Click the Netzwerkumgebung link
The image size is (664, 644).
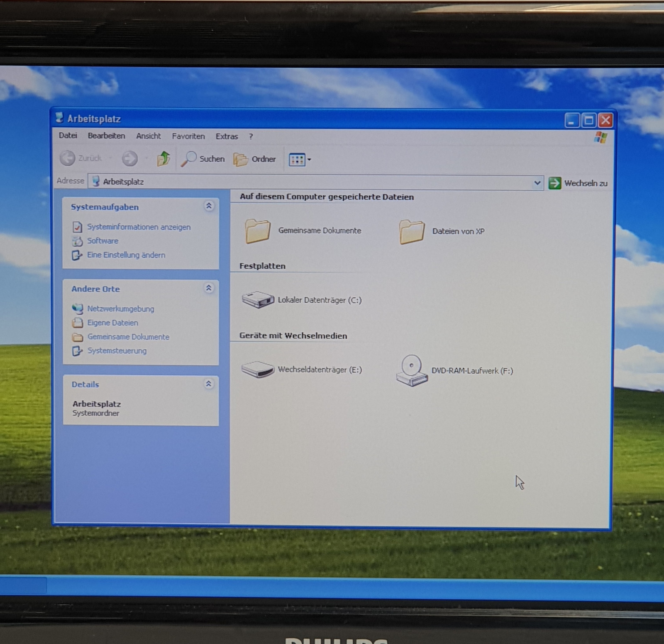point(120,309)
